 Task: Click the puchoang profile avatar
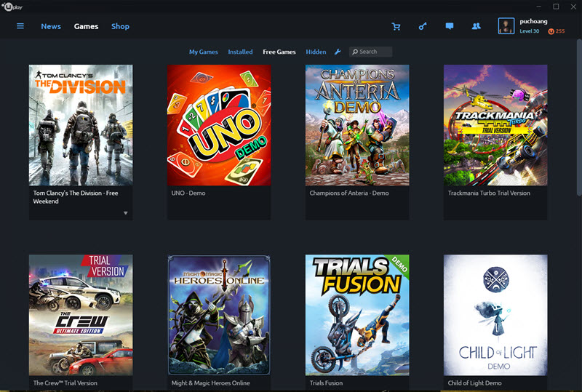pos(506,26)
